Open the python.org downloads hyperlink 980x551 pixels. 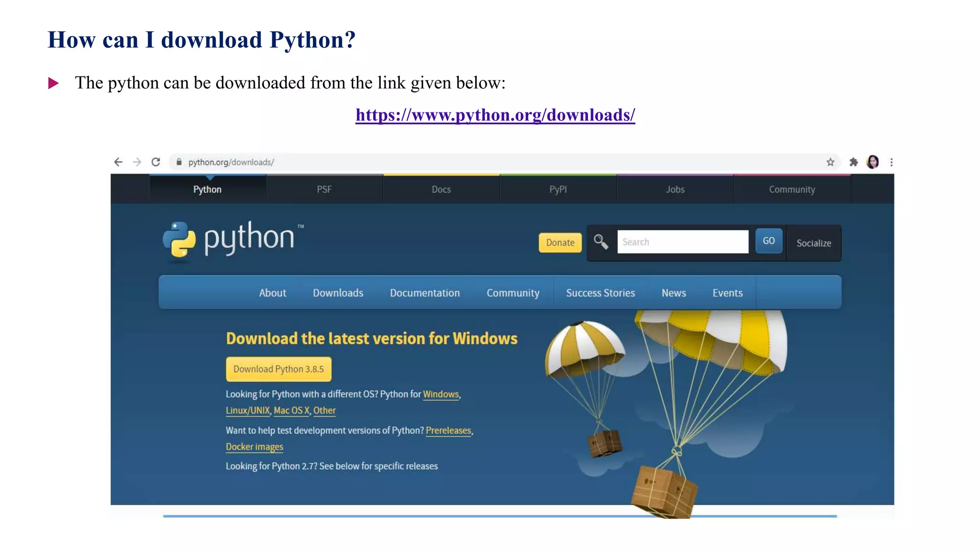coord(495,115)
